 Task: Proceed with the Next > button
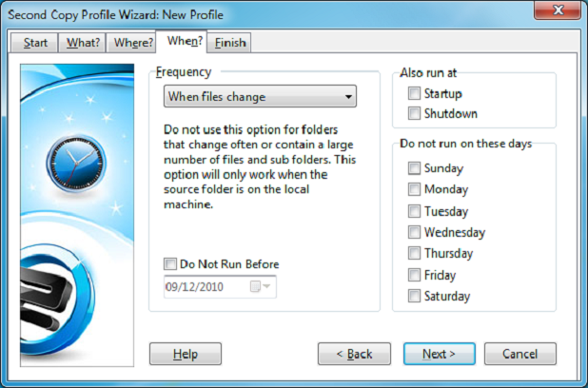440,354
